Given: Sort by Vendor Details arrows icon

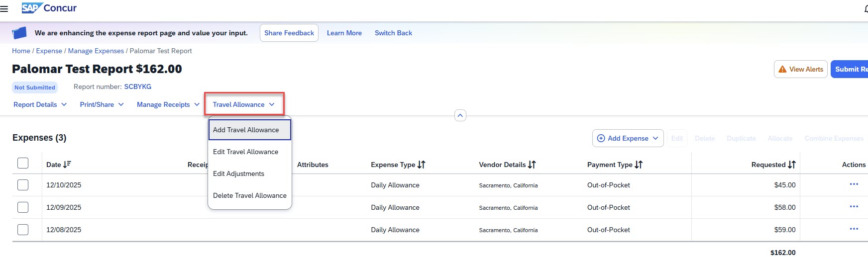Looking at the screenshot, I should pyautogui.click(x=532, y=165).
